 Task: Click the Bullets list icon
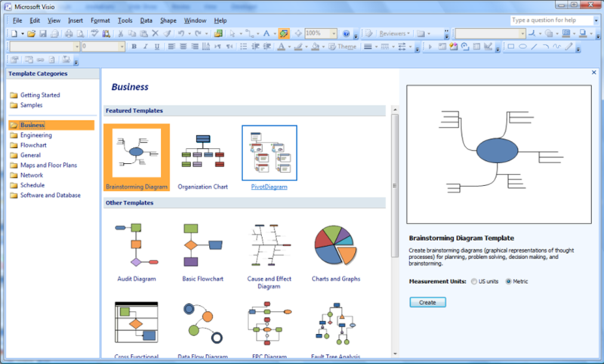(243, 47)
